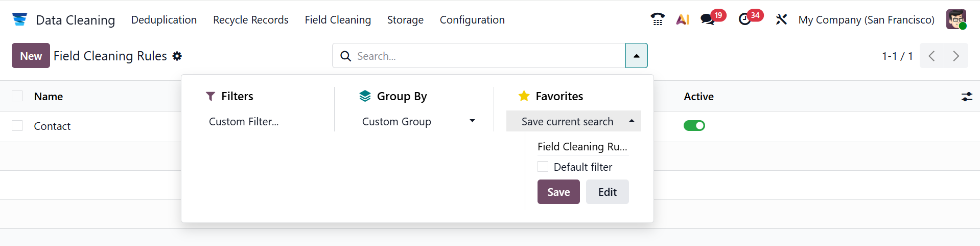Viewport: 980px width, 246px height.
Task: Click the user avatar in top bar
Action: (x=956, y=19)
